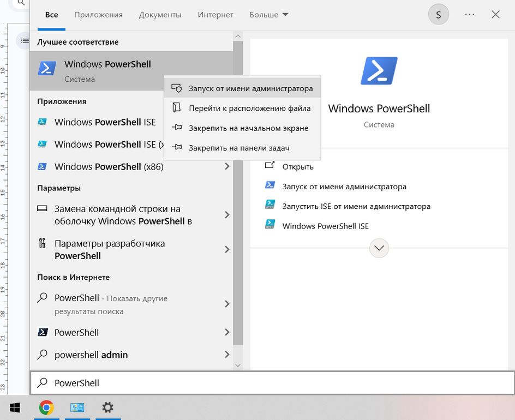Click the results list scrollbar up arrow

coord(238,36)
